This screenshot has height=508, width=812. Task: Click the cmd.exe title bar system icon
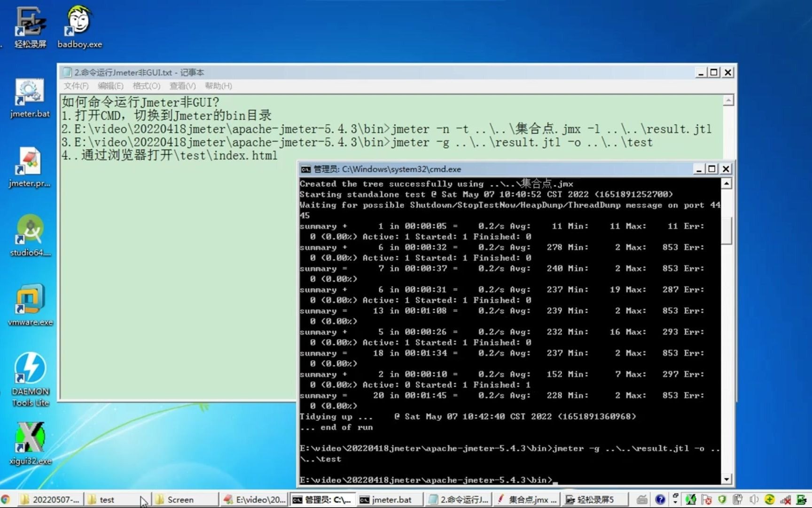click(306, 169)
